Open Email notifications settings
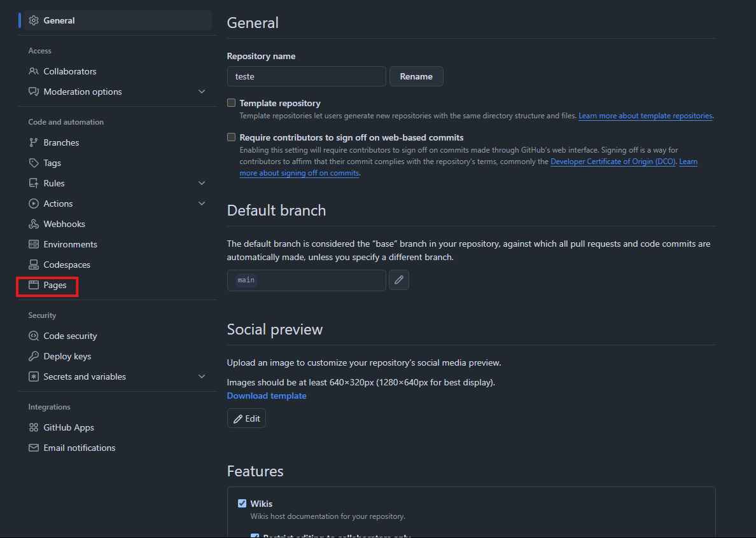Viewport: 756px width, 538px height. click(x=118, y=448)
